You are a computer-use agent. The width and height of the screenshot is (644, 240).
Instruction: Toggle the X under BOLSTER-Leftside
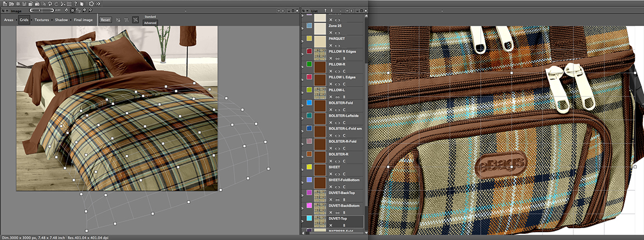pyautogui.click(x=330, y=123)
